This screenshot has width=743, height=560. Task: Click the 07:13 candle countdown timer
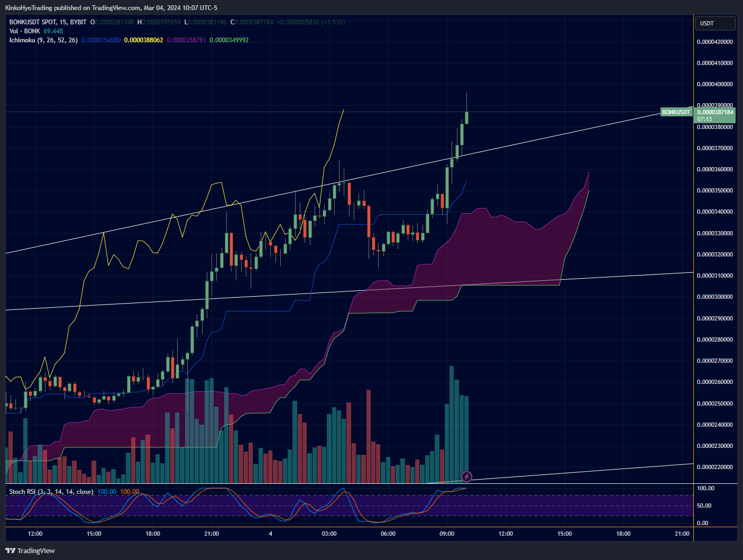point(704,119)
